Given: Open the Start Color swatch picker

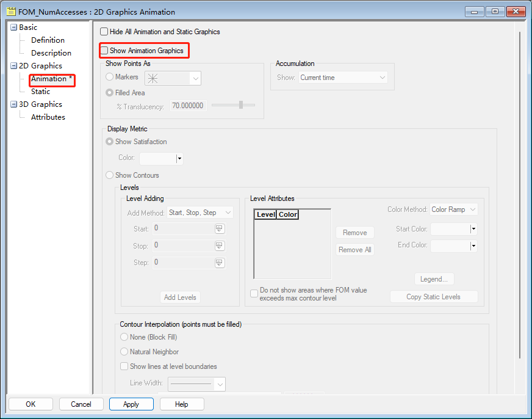Looking at the screenshot, I should pos(473,230).
